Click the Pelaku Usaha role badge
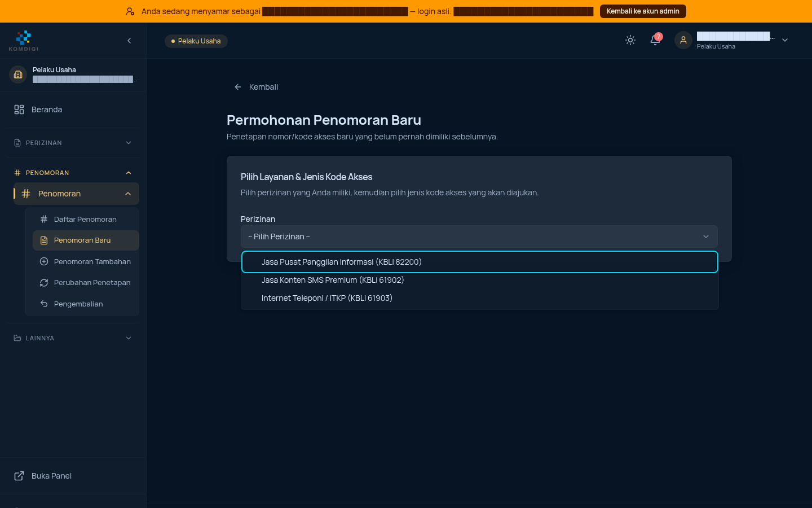Screen dimensions: 812x508 click(x=196, y=41)
